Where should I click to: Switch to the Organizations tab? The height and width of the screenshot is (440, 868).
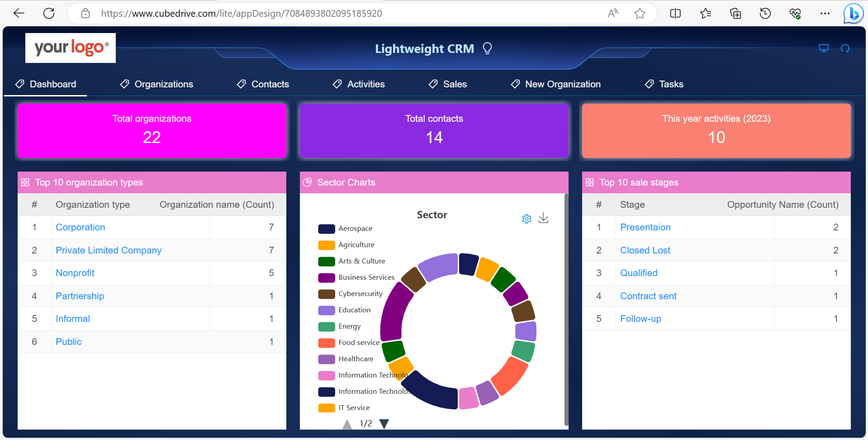click(x=157, y=84)
